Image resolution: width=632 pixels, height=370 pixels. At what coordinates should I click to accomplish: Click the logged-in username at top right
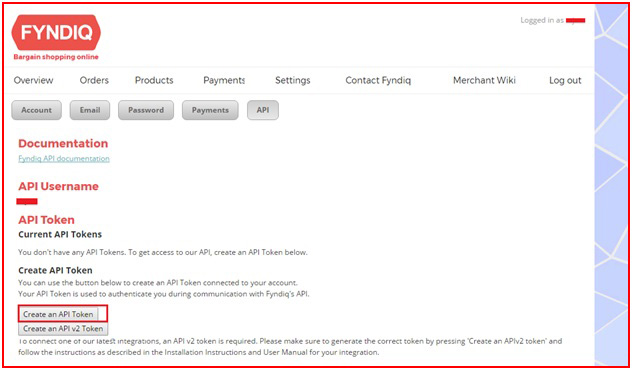click(575, 20)
